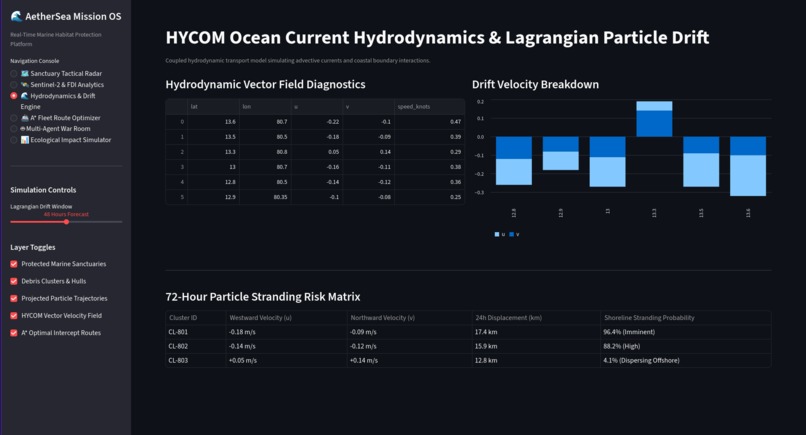
Task: Click the chart icon beside Ecological Impact Simulator
Action: tap(25, 140)
